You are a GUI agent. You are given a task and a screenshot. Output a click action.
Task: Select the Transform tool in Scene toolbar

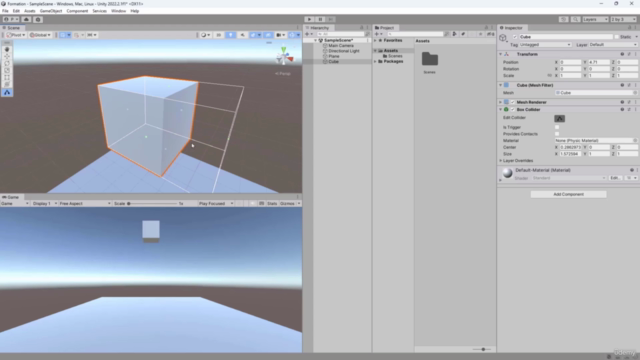pyautogui.click(x=7, y=84)
